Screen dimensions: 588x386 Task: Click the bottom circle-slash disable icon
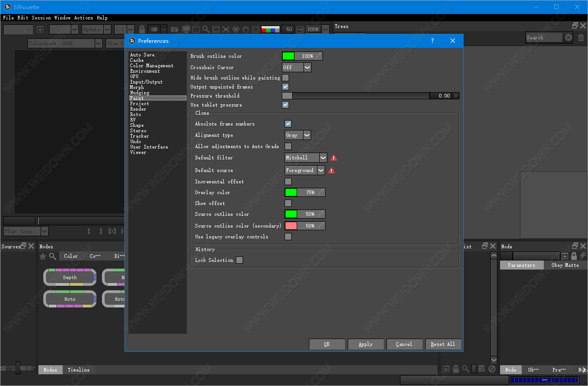tap(492, 369)
